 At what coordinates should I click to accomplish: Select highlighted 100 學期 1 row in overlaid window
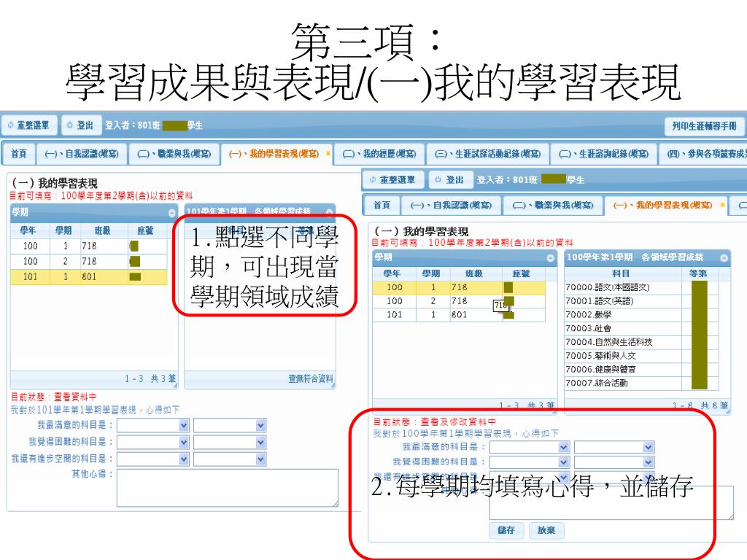coord(459,287)
